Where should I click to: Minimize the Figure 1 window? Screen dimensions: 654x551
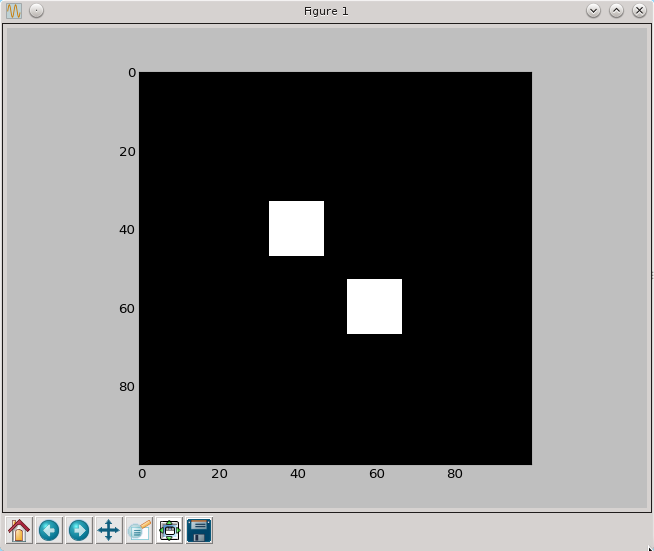(x=593, y=11)
